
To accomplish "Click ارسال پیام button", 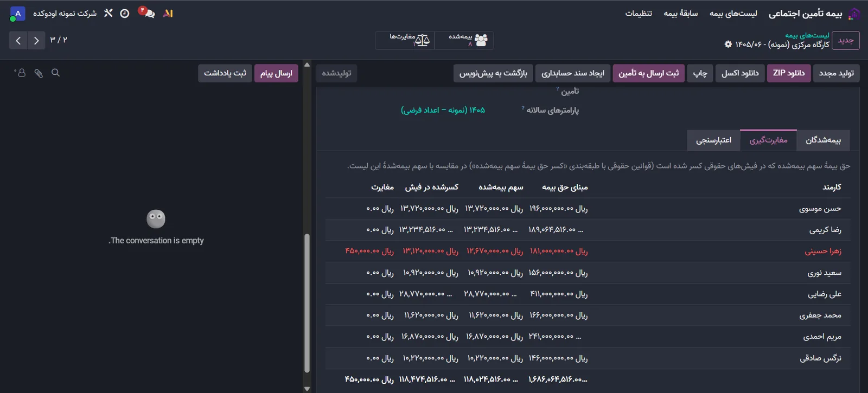I will click(x=276, y=73).
